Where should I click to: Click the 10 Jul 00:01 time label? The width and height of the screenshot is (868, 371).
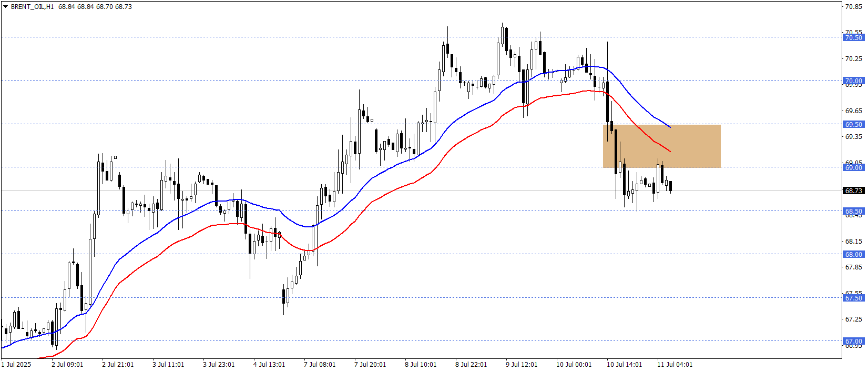point(574,364)
